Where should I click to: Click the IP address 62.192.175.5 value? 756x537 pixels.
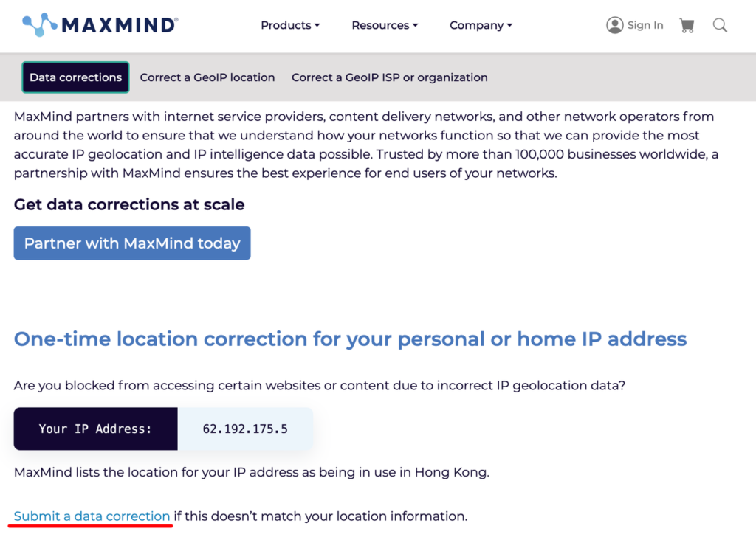click(245, 429)
